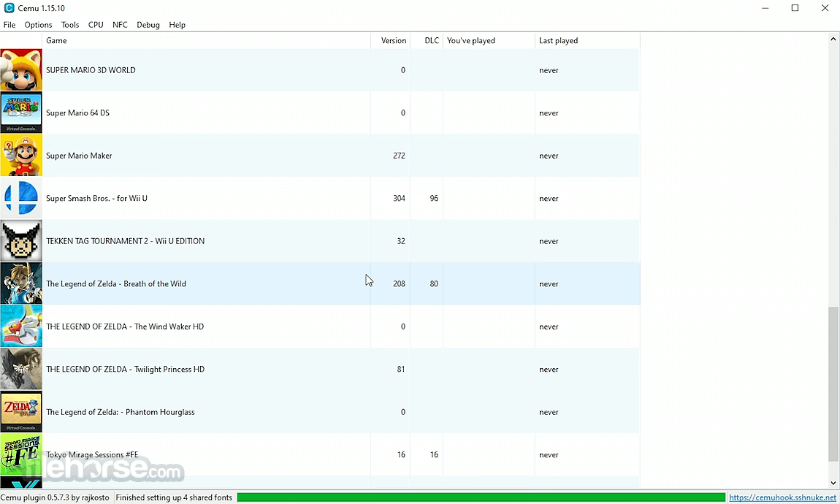Click 'never' in Super Mario 3D World row
Screen dimensions: 840x504
pos(549,70)
